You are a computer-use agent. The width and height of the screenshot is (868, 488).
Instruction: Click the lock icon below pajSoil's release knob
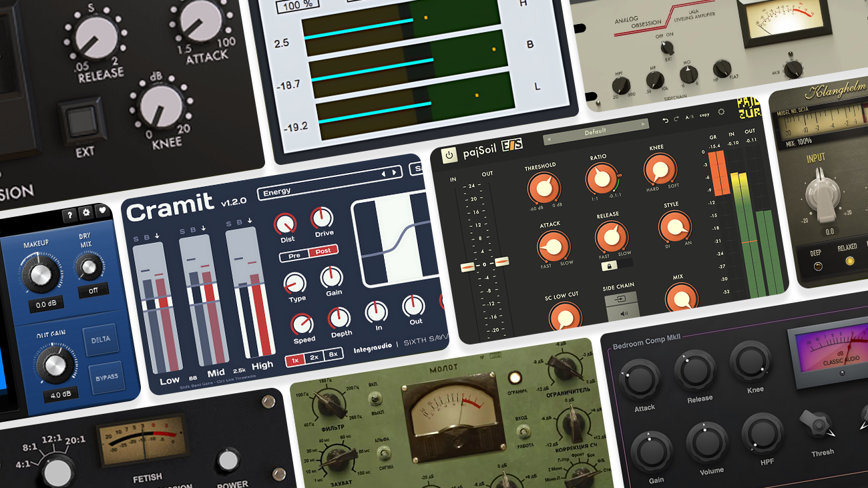pyautogui.click(x=609, y=265)
